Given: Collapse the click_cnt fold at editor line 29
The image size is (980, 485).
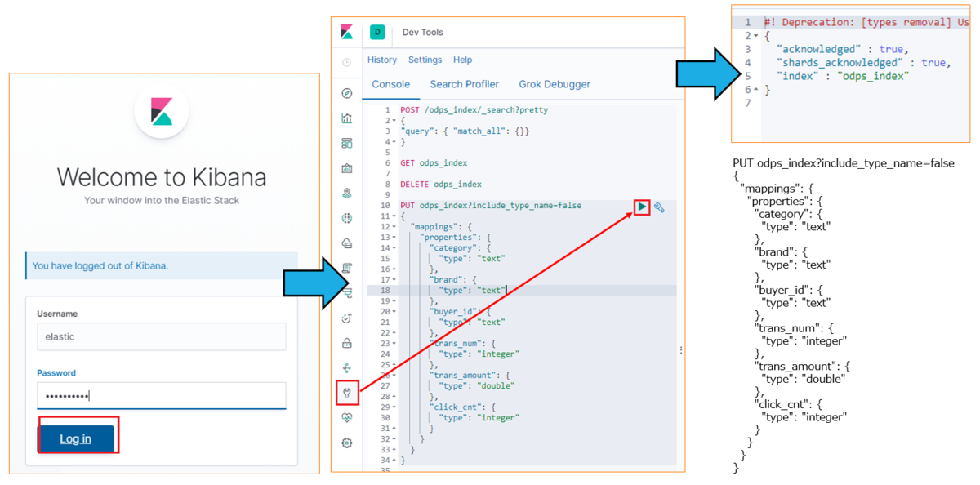Looking at the screenshot, I should pos(395,407).
